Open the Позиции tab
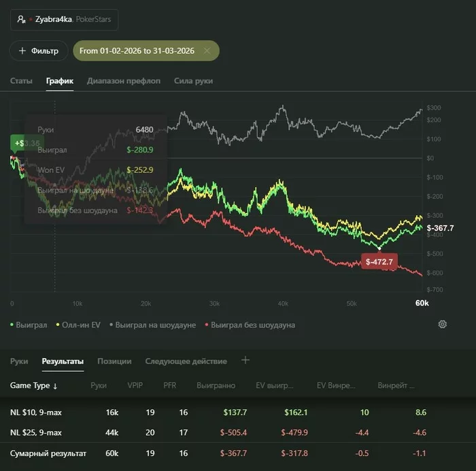 click(114, 361)
